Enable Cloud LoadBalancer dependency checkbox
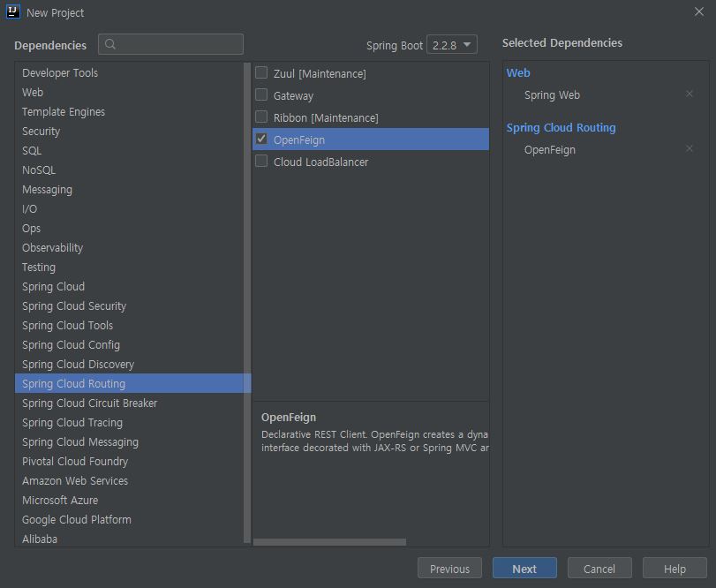This screenshot has width=716, height=588. pos(261,161)
